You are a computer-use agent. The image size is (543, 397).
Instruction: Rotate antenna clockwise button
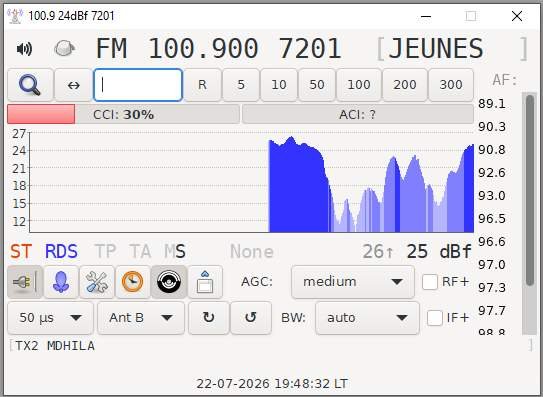click(x=208, y=318)
